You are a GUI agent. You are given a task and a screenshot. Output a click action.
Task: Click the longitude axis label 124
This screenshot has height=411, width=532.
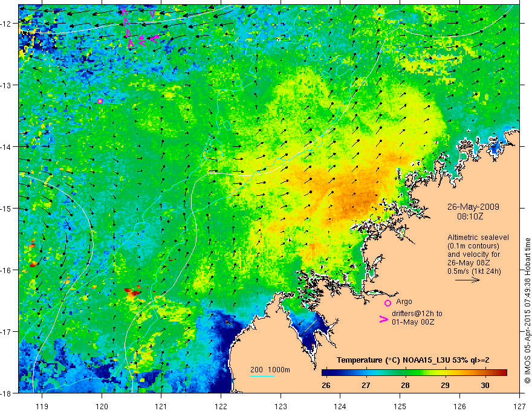pyautogui.click(x=340, y=406)
